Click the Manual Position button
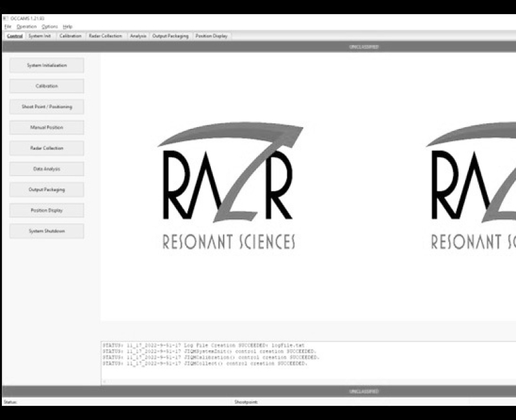 [x=46, y=127]
